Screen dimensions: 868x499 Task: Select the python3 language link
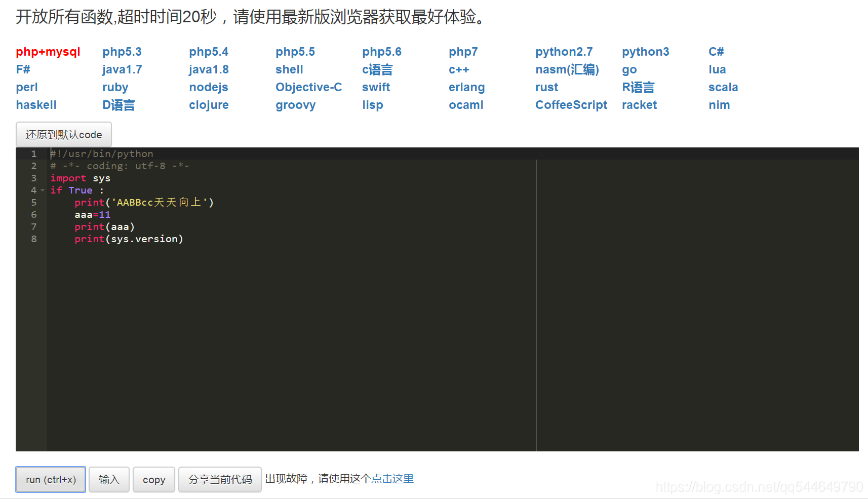(x=646, y=52)
